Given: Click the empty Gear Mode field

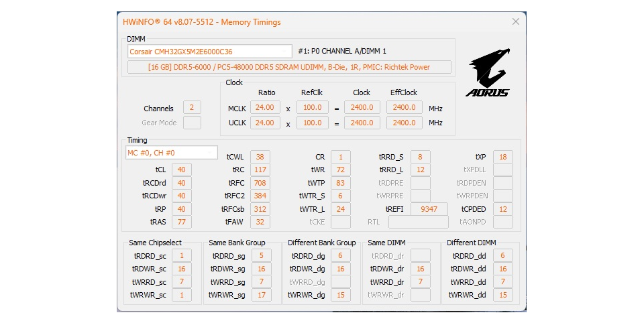Looking at the screenshot, I should [192, 123].
